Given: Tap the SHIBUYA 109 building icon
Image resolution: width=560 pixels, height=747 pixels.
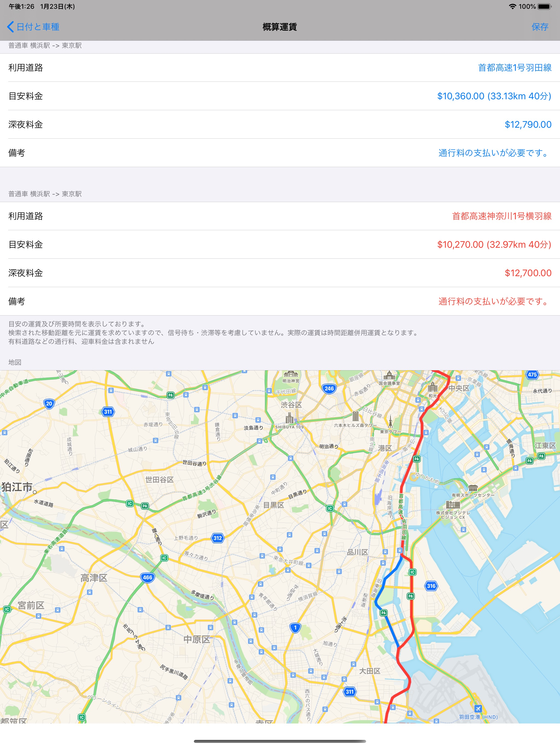Looking at the screenshot, I should pyautogui.click(x=290, y=418).
